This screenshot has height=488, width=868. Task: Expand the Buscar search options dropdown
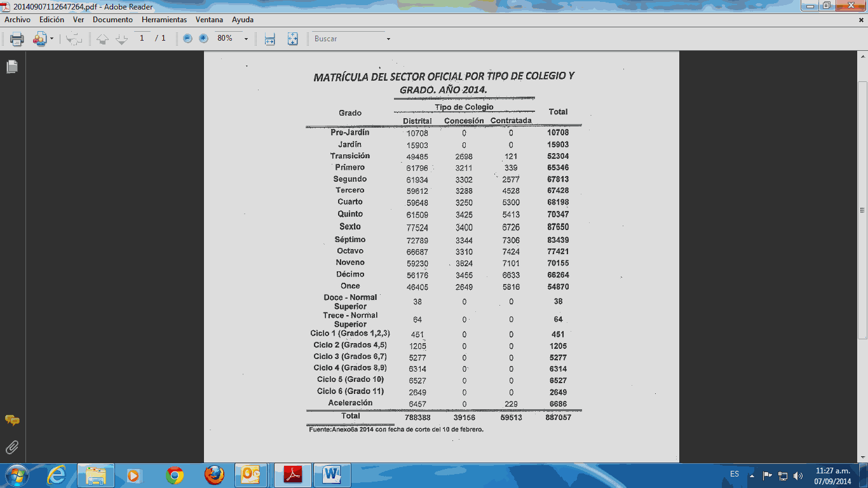click(388, 39)
